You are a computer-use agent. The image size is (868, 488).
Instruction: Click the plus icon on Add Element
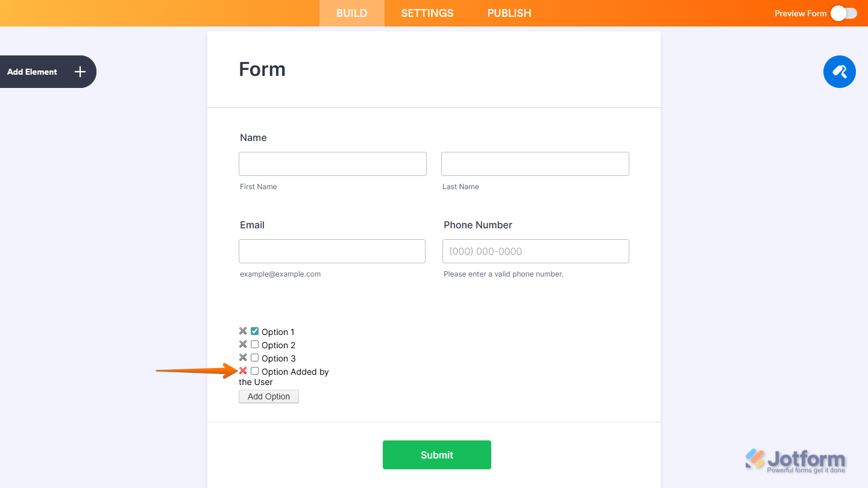click(x=79, y=71)
